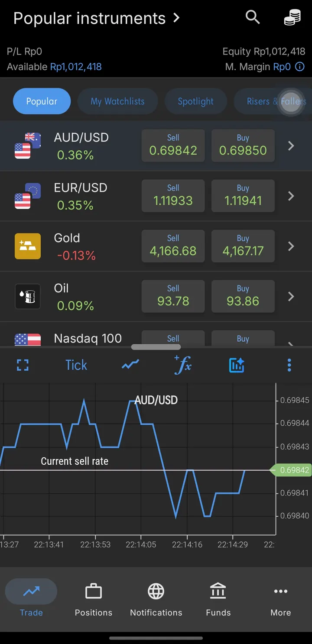Tap the 0.69845 price axis label
Viewport: 312px width, 644px height.
click(x=295, y=400)
